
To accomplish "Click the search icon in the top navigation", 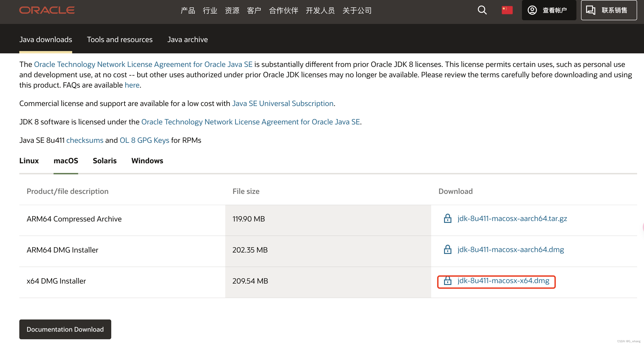I will tap(481, 11).
